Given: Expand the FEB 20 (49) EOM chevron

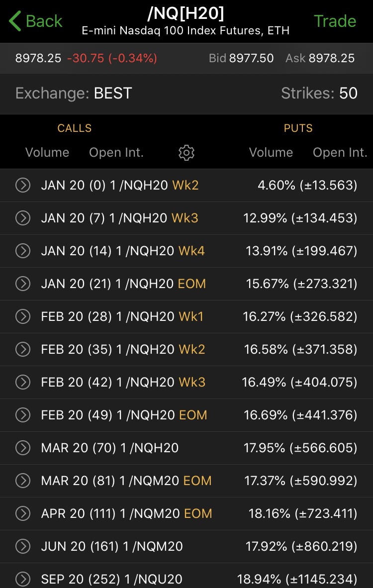Looking at the screenshot, I should point(23,415).
